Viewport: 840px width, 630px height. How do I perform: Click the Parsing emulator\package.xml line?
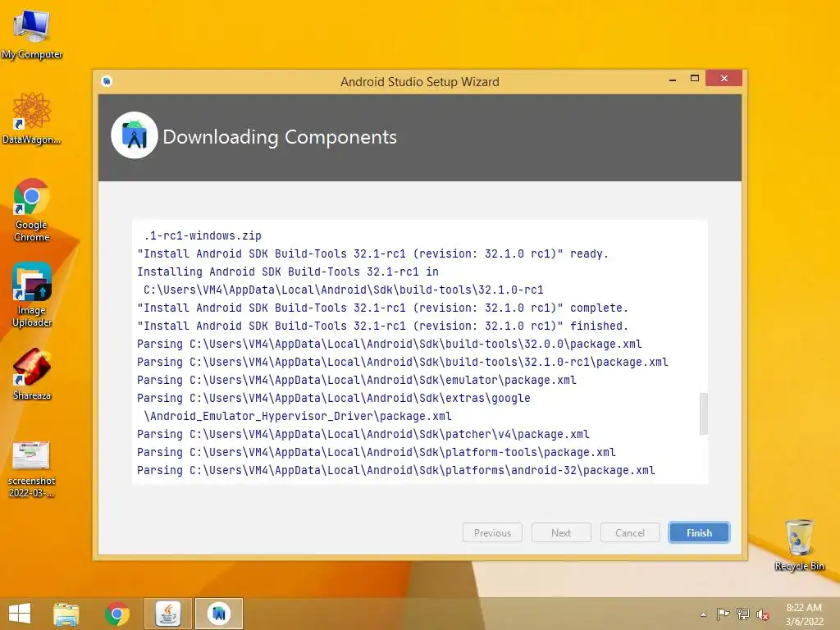click(x=357, y=380)
